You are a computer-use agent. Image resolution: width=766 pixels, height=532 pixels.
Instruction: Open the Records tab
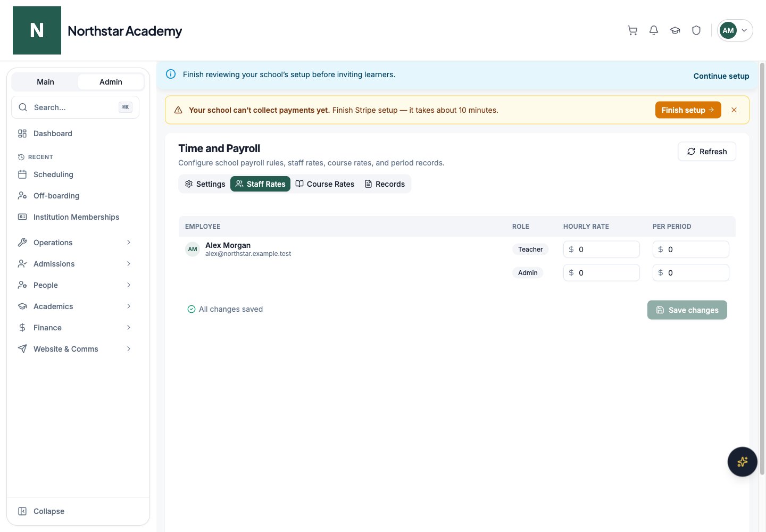(x=385, y=184)
